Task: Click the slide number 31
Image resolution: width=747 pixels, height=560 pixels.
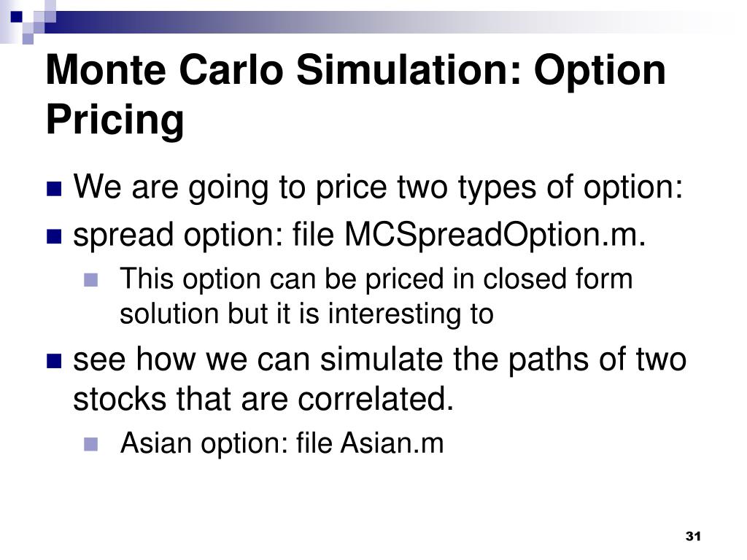Action: point(693,536)
